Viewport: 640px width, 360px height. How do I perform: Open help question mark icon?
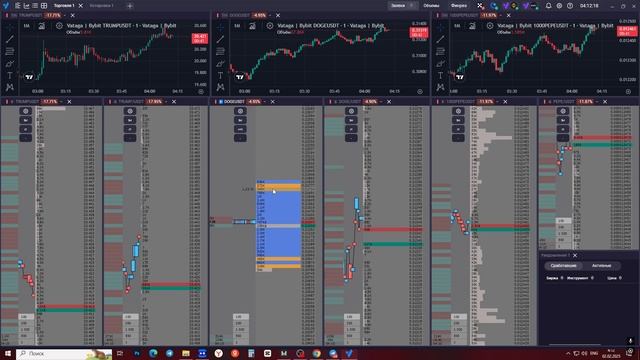(x=570, y=6)
